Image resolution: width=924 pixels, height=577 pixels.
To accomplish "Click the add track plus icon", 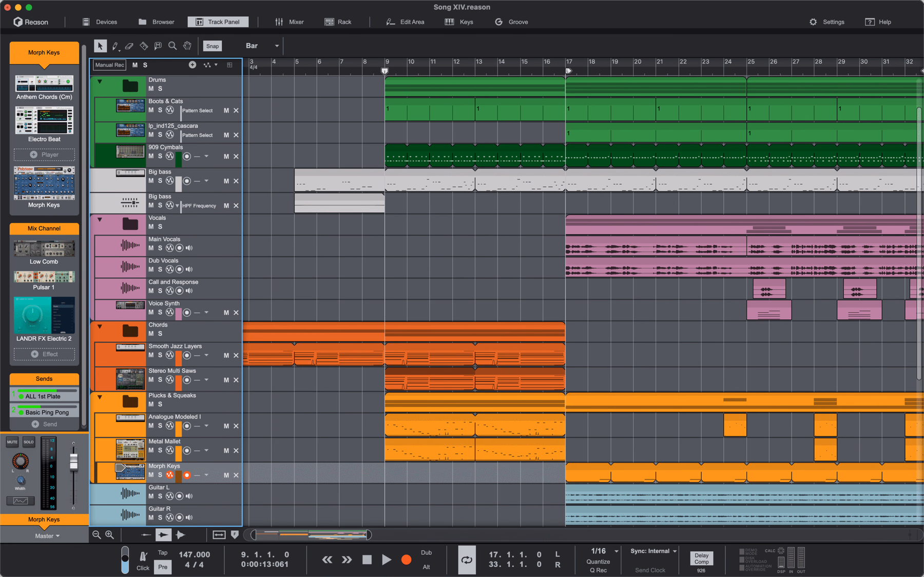I will 192,65.
